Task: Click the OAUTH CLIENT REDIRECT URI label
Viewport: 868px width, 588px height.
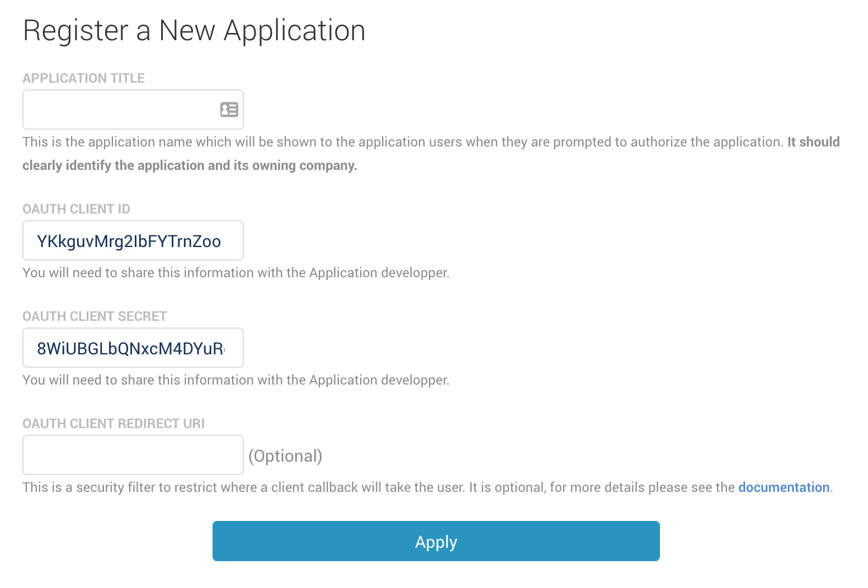Action: tap(114, 424)
